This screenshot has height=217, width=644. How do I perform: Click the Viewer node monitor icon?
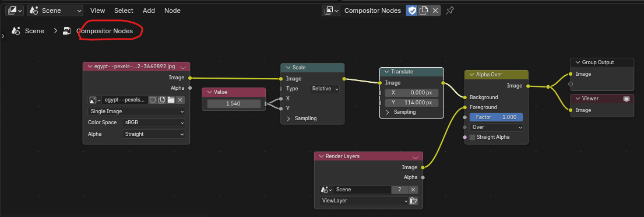627,99
